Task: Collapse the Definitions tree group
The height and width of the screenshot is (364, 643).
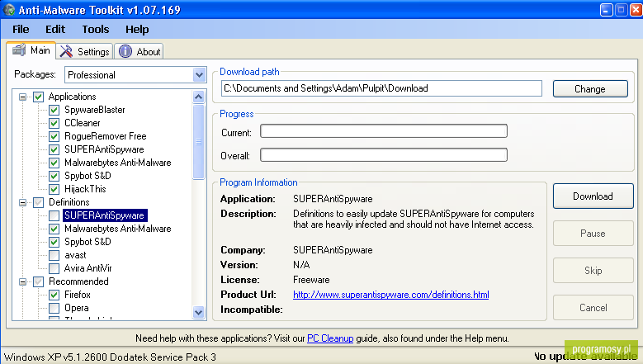Action: [23, 202]
